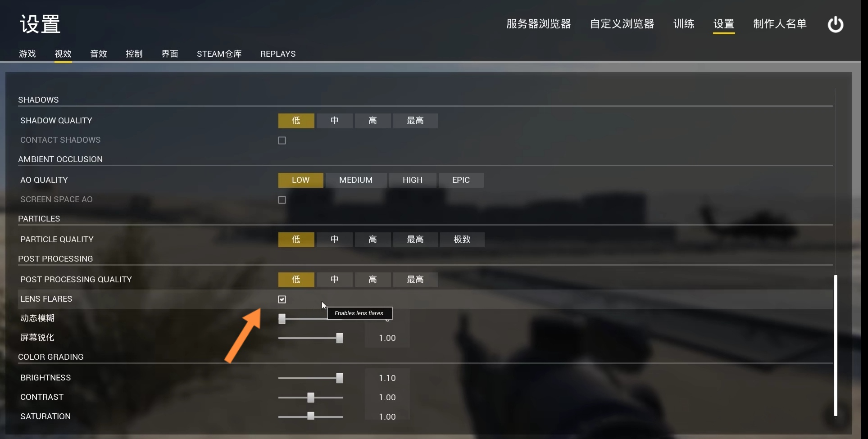Image resolution: width=868 pixels, height=439 pixels.
Task: Click the power quit icon
Action: click(836, 24)
